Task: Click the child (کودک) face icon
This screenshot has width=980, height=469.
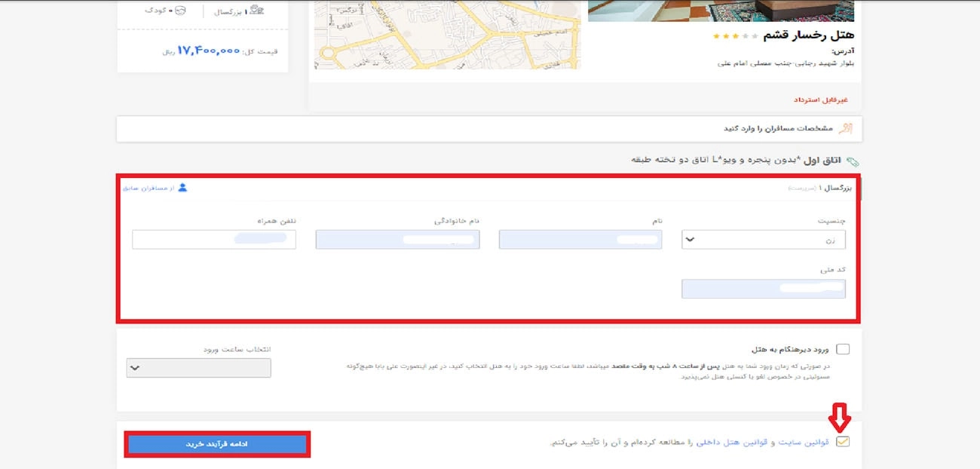Action: click(x=179, y=11)
